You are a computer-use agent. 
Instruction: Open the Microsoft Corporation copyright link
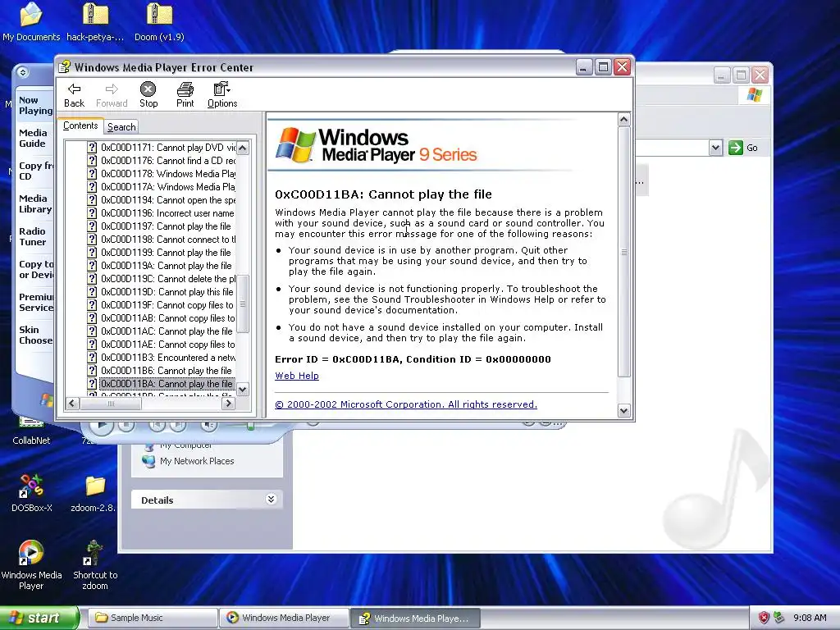click(406, 404)
